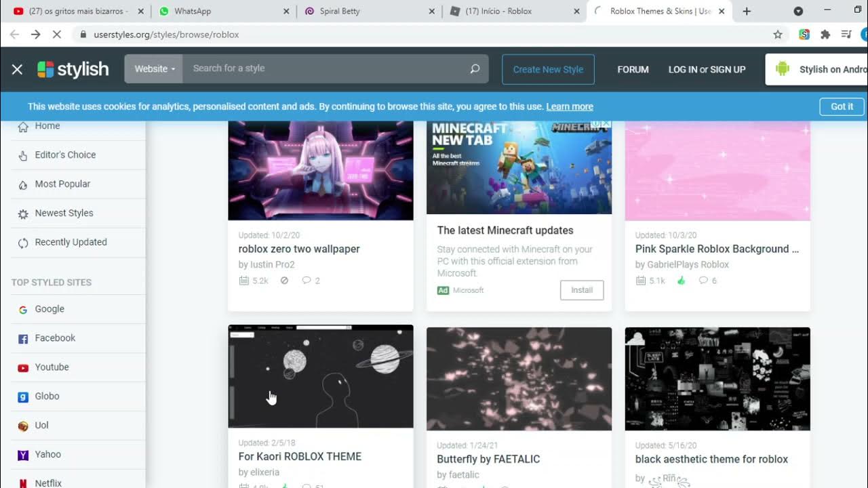
Task: Open the FORUM link
Action: click(x=633, y=69)
